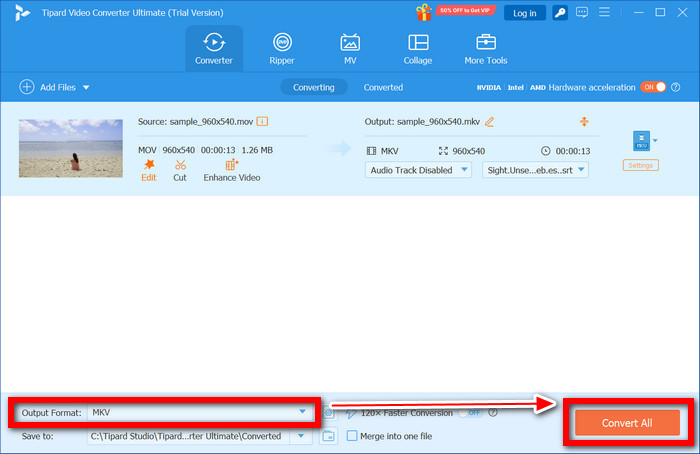700x454 pixels.
Task: Switch to the MV tab
Action: 350,49
